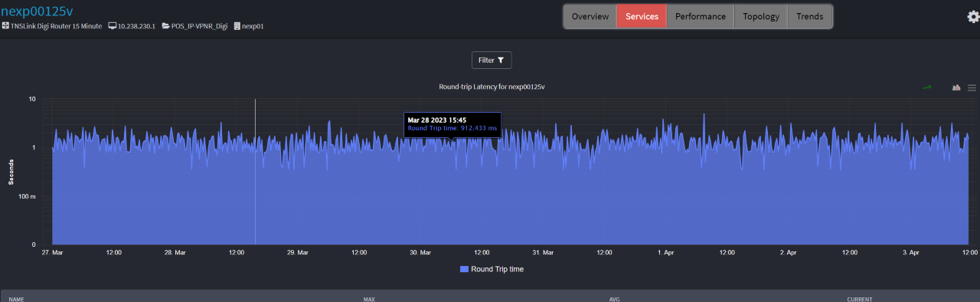This screenshot has width=980, height=302.
Task: Click the green trend arrow icon
Action: 927,87
